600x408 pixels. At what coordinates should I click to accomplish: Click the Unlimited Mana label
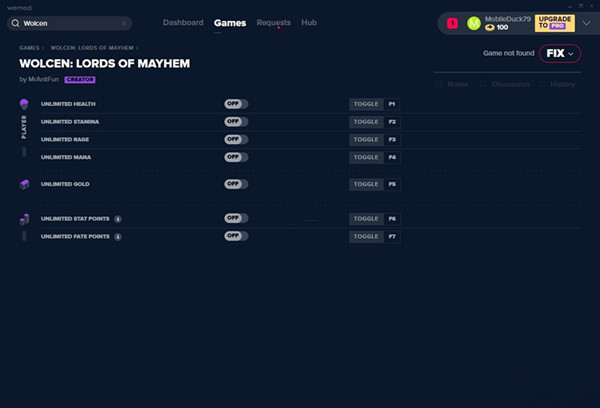click(66, 157)
